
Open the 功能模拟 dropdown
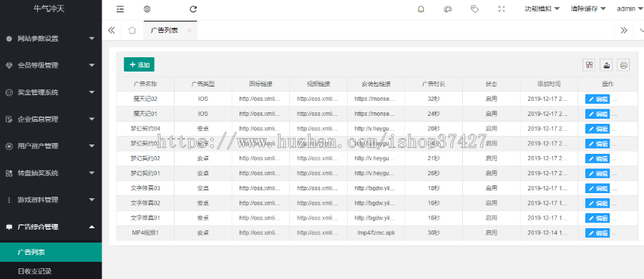tap(542, 9)
